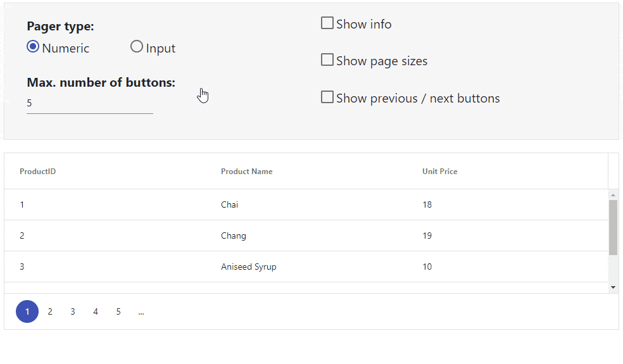Click ProductID cell in Chai row
This screenshot has height=364, width=623.
click(105, 204)
